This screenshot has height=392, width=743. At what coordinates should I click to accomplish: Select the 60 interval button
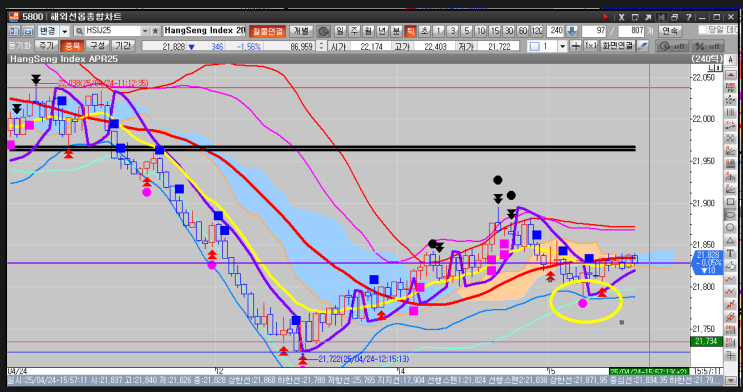coord(523,31)
